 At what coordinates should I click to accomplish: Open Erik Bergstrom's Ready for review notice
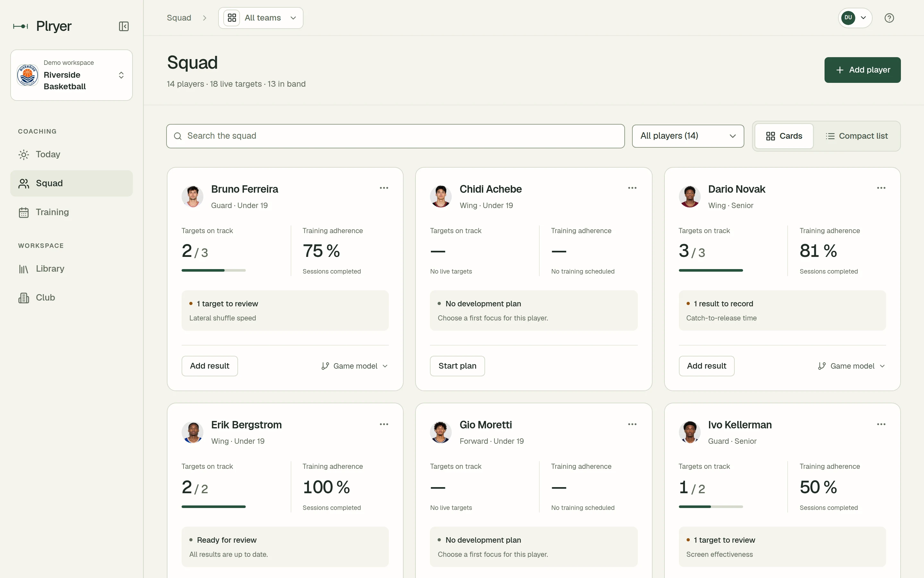coord(285,547)
